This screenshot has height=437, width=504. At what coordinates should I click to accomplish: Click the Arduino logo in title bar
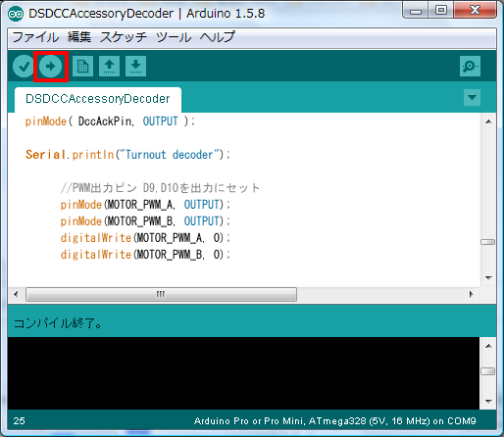[16, 14]
